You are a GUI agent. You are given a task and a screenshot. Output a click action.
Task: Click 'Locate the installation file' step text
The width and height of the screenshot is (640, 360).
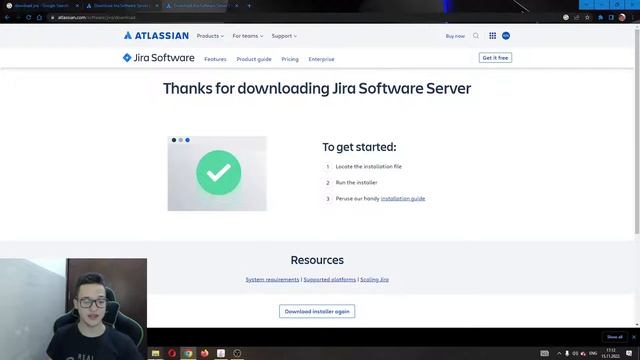369,167
